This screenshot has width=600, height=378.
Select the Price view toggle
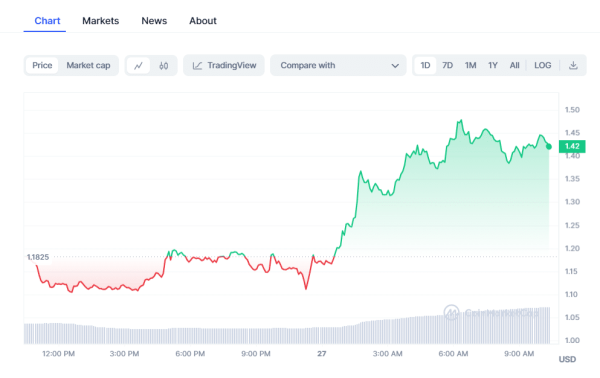(x=42, y=65)
